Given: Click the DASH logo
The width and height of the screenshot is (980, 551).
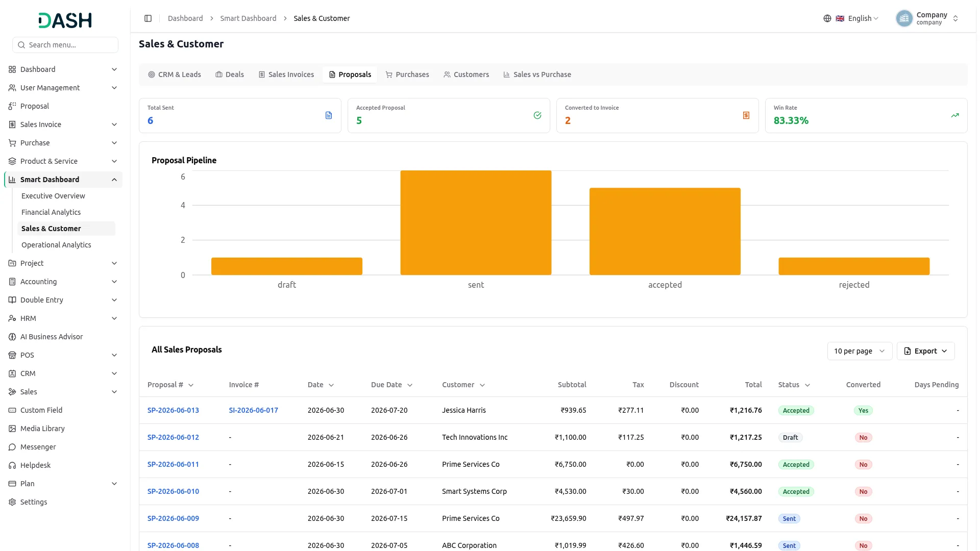Looking at the screenshot, I should 65,20.
